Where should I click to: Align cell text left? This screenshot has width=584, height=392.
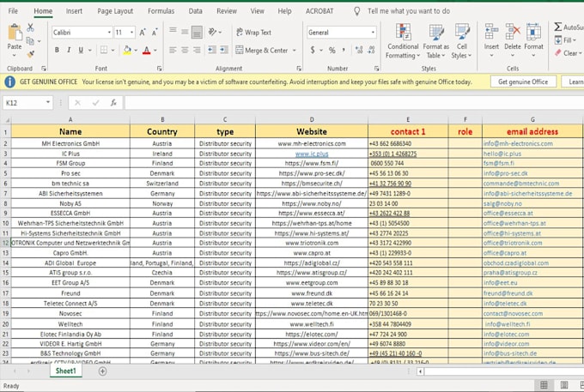173,50
